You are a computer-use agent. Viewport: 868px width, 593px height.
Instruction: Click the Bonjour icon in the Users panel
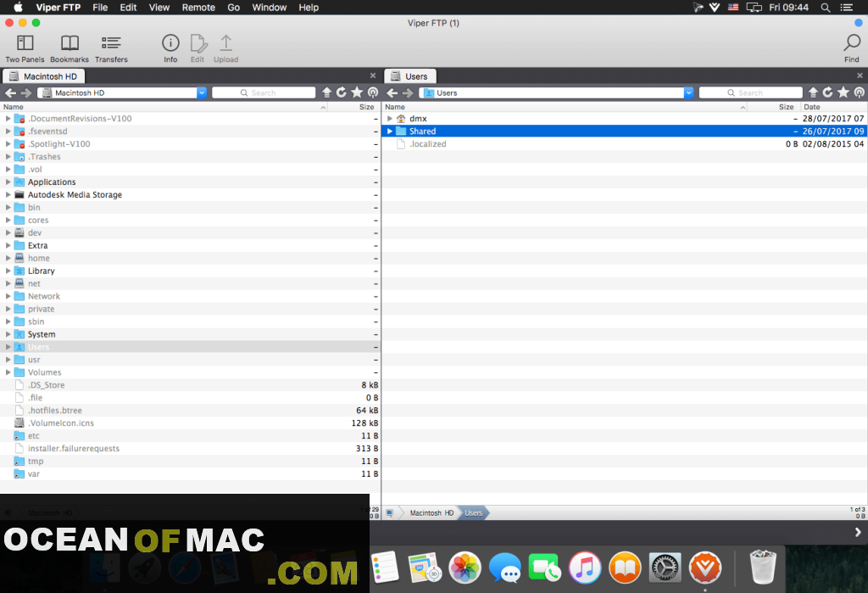(x=860, y=92)
